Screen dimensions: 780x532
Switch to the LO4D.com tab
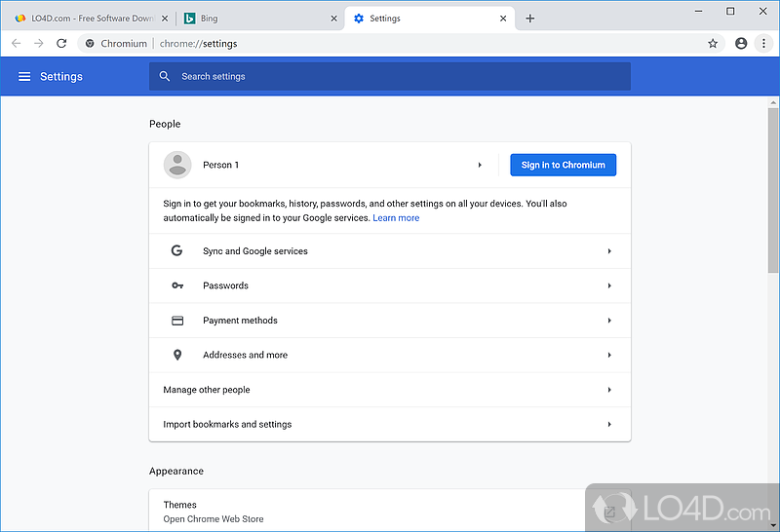(92, 19)
